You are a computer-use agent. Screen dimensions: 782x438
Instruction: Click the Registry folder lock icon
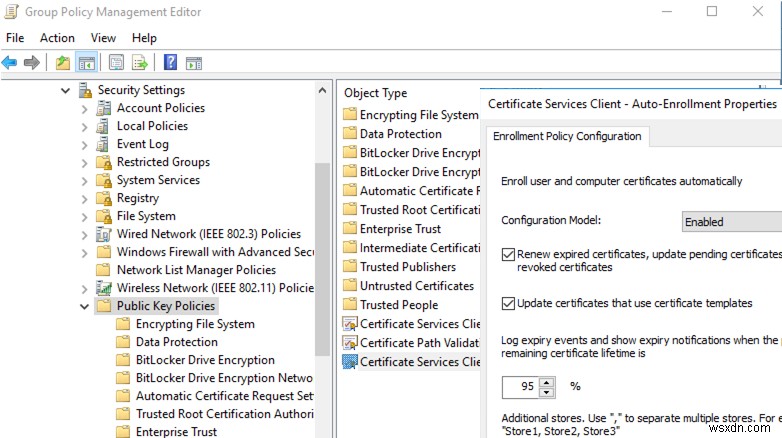pos(103,198)
